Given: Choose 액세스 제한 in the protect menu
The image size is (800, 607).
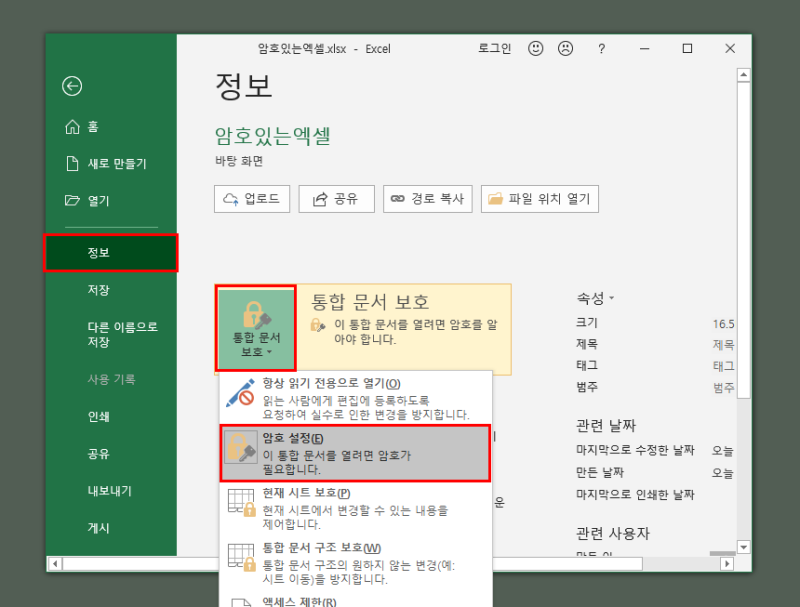Looking at the screenshot, I should click(356, 601).
